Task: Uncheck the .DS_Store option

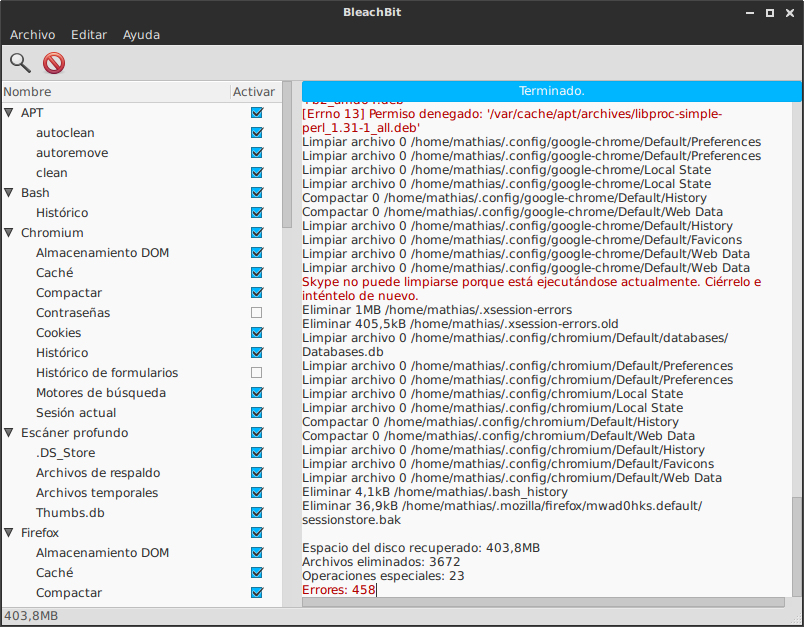Action: 256,453
